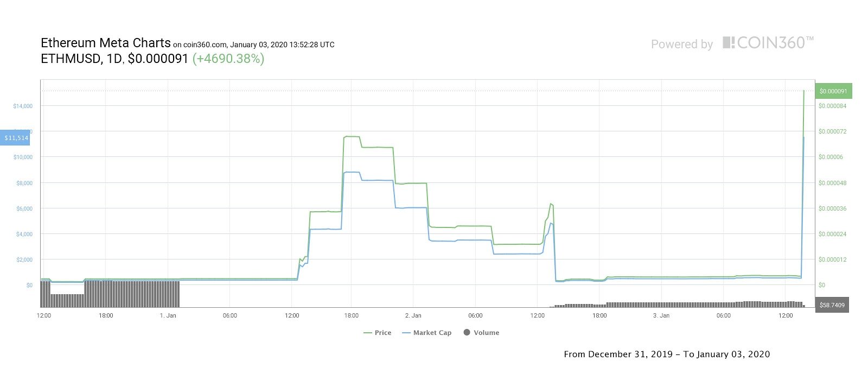Click the "Powered by" text
Screen dimensions: 868x380
click(682, 45)
